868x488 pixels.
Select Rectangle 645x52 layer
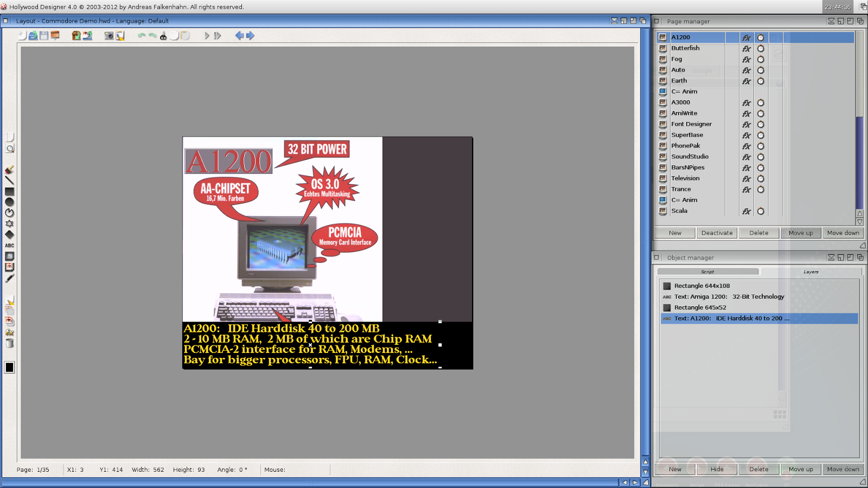coord(759,307)
